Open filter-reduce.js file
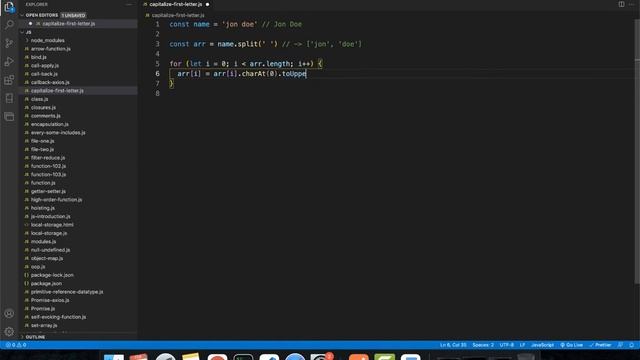Image resolution: width=640 pixels, height=360 pixels. coord(48,158)
